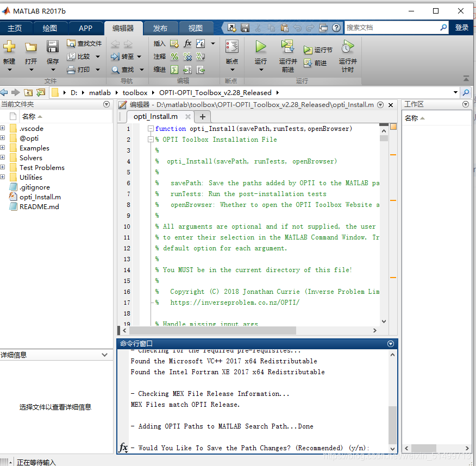
Task: Switch to the APP tab
Action: pos(85,28)
